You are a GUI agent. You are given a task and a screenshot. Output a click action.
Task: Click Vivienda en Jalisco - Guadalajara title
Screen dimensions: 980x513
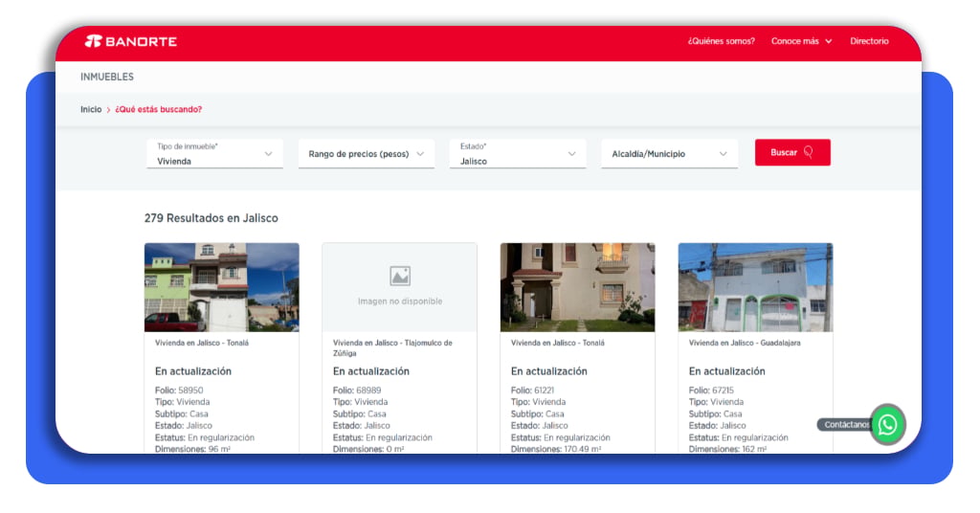pos(745,343)
